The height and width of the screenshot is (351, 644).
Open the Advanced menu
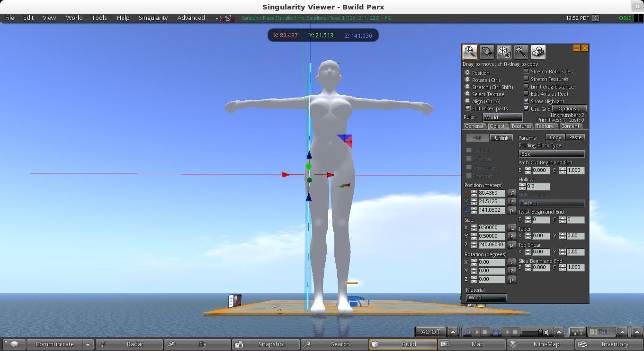pos(191,18)
